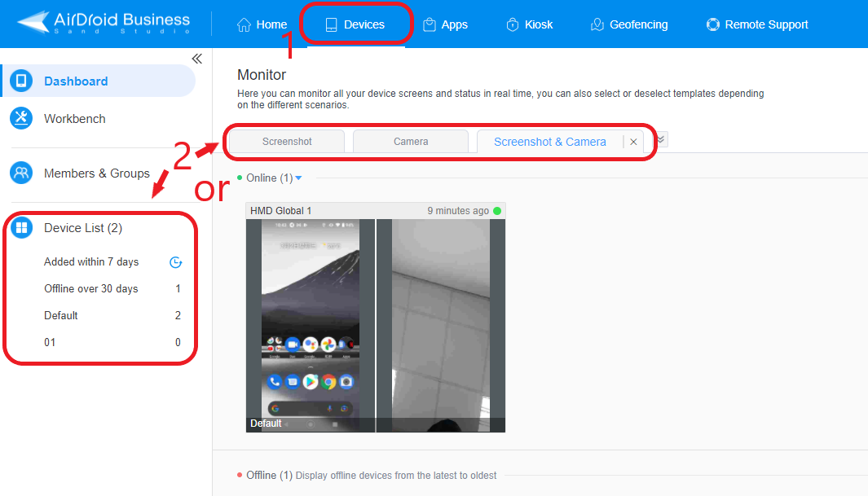
Task: Expand the template tabs dropdown arrow
Action: click(x=660, y=139)
